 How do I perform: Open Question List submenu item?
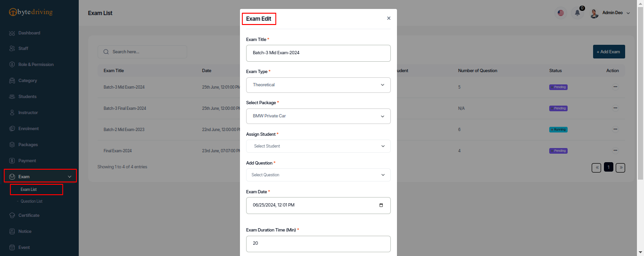[x=31, y=201]
